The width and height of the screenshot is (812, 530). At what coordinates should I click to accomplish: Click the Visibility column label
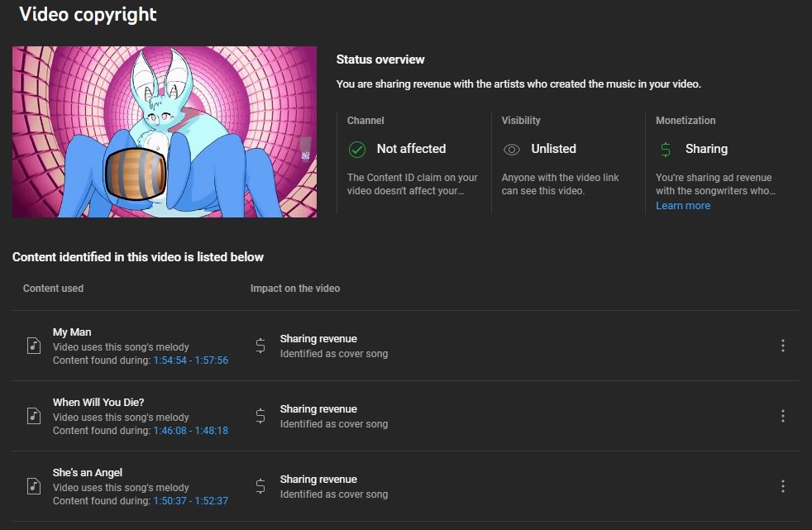[x=521, y=121]
